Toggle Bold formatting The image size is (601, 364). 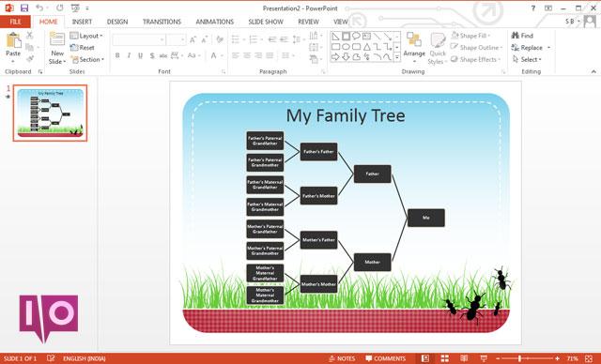[x=117, y=55]
